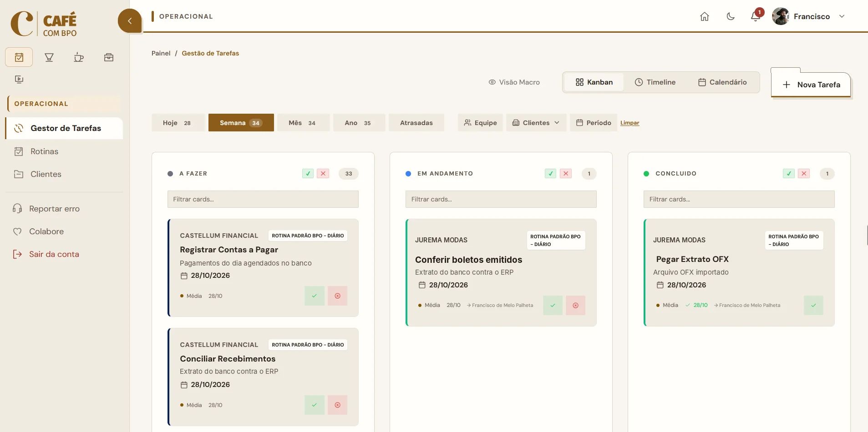Click the Limpar link
Image resolution: width=868 pixels, height=432 pixels.
tap(630, 123)
